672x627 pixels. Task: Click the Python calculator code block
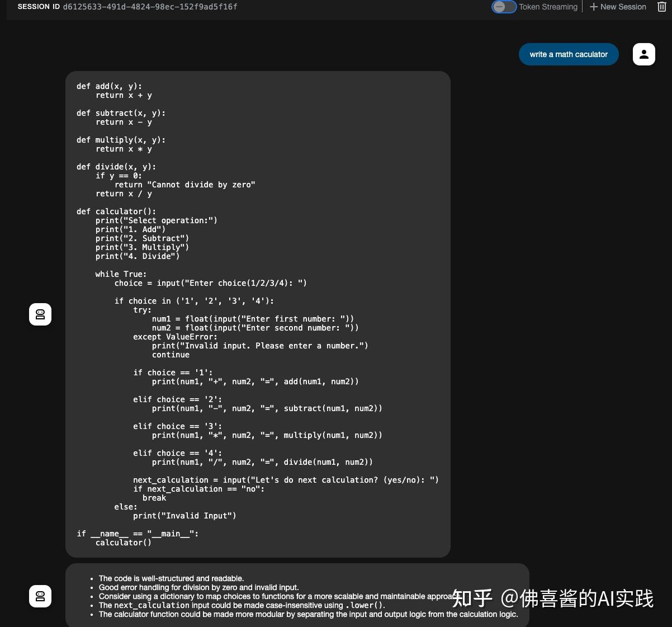pyautogui.click(x=258, y=313)
